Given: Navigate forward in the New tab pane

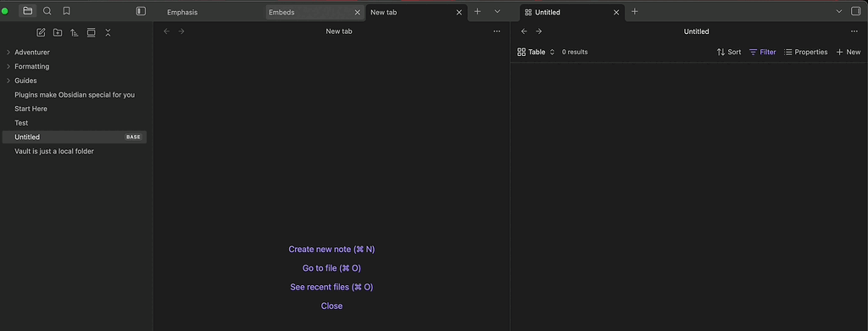Looking at the screenshot, I should (181, 31).
